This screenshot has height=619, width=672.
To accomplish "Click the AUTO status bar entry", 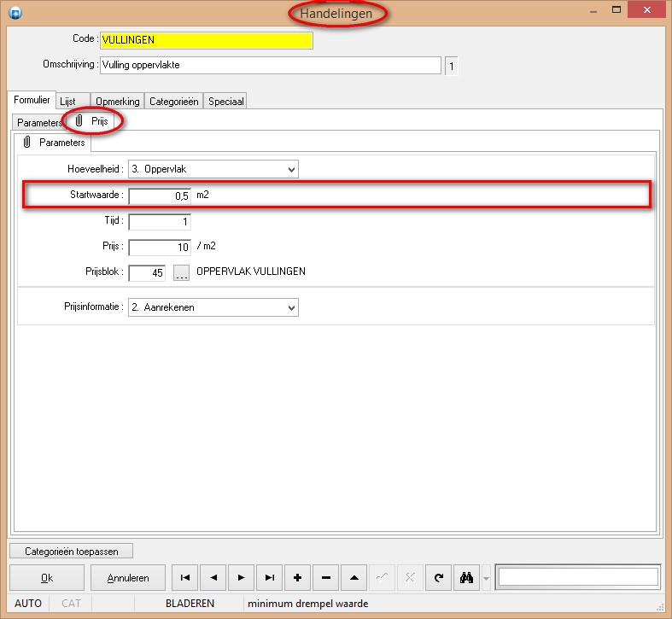I will (x=28, y=604).
